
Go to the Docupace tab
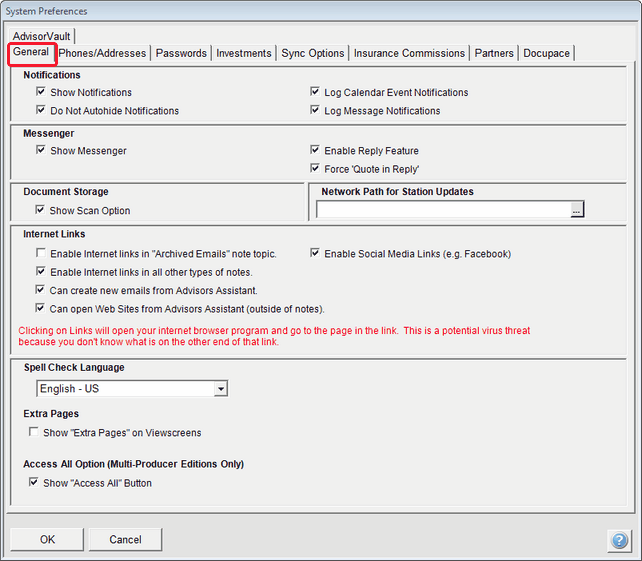click(x=546, y=53)
